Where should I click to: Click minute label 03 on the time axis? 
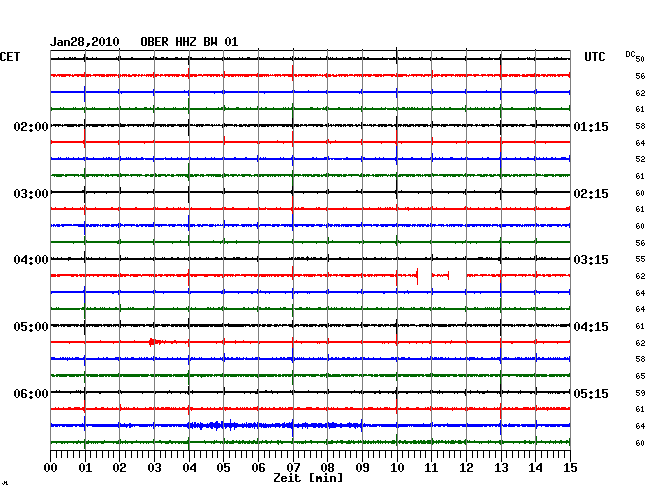coord(154,467)
